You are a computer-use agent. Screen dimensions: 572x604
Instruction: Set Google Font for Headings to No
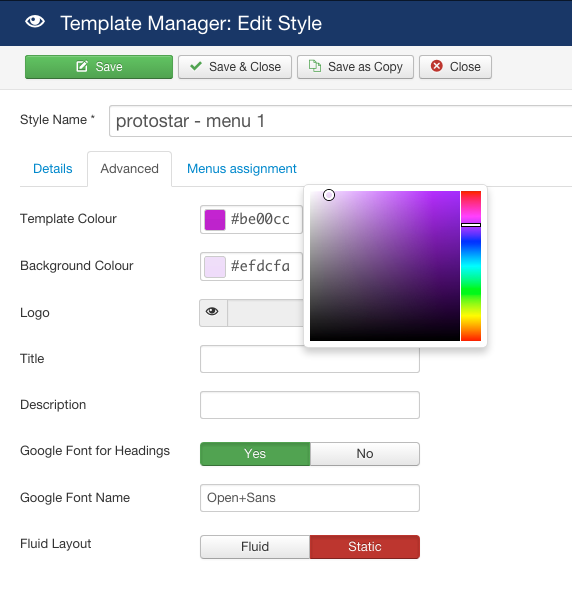click(x=365, y=454)
